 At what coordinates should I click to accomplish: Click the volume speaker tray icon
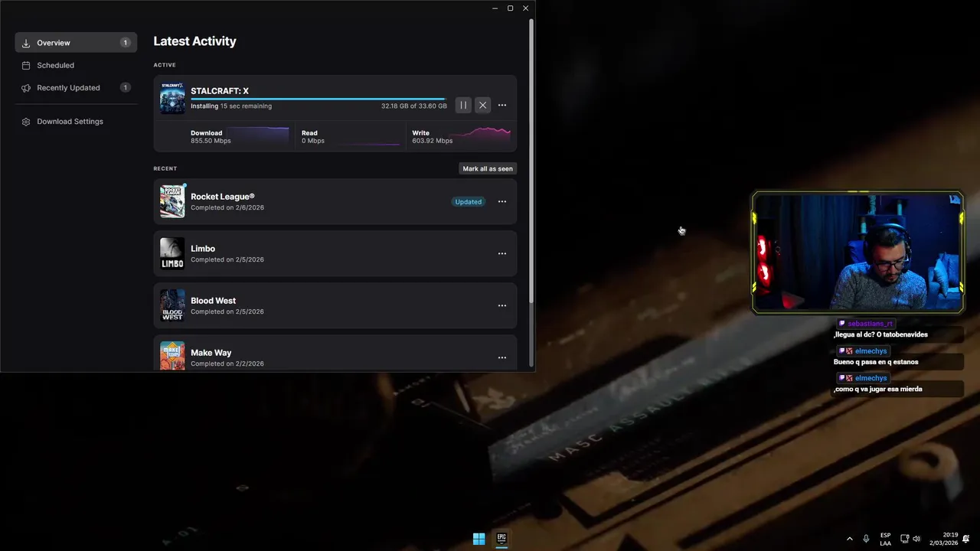917,539
